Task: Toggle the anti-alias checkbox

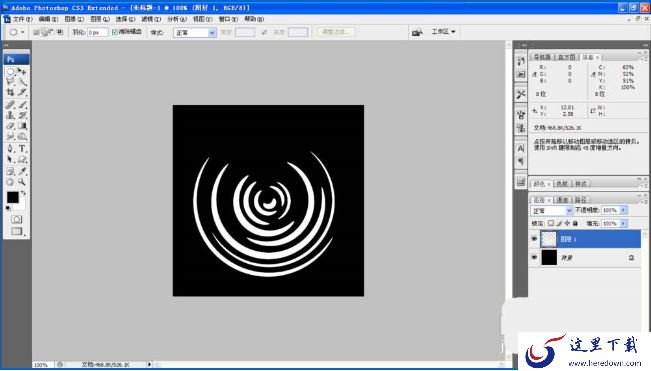Action: (x=115, y=32)
